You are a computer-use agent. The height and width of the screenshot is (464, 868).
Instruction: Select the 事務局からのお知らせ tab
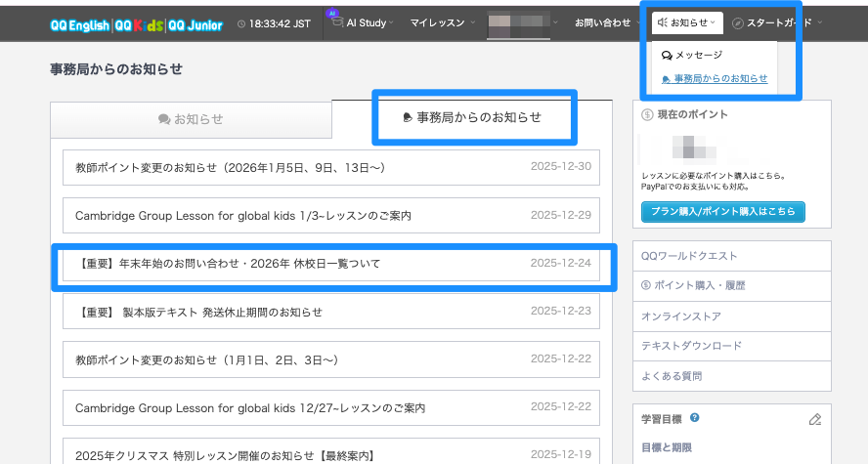pyautogui.click(x=472, y=117)
